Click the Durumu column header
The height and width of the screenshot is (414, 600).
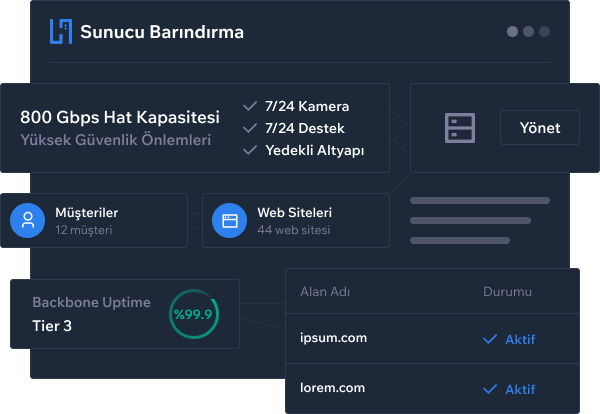pyautogui.click(x=507, y=292)
